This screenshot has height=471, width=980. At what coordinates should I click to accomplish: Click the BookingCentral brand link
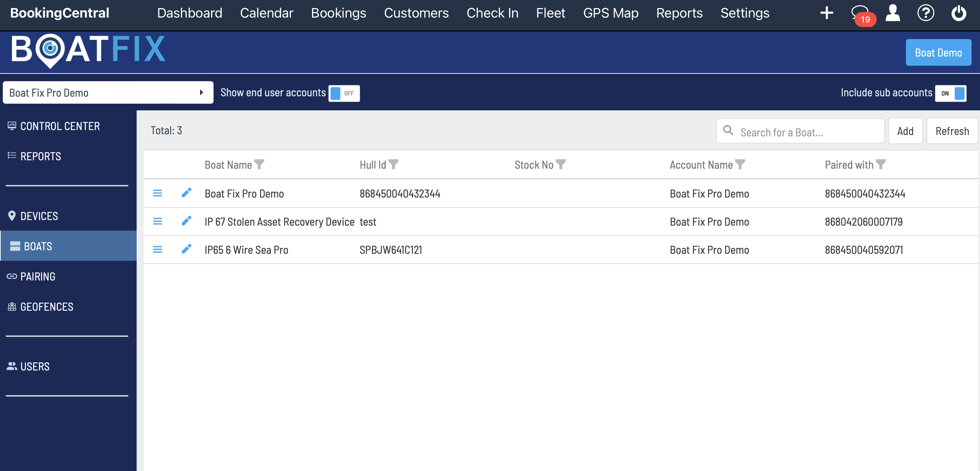click(x=60, y=13)
